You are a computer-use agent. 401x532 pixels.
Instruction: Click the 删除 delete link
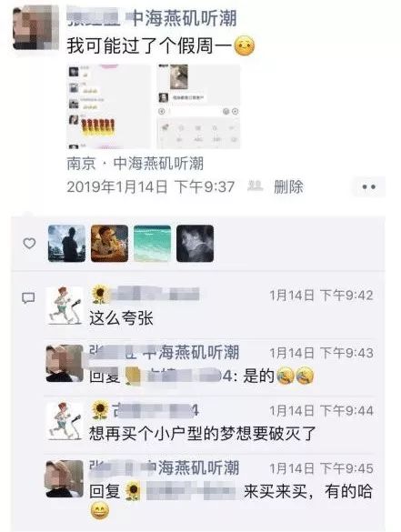[288, 187]
